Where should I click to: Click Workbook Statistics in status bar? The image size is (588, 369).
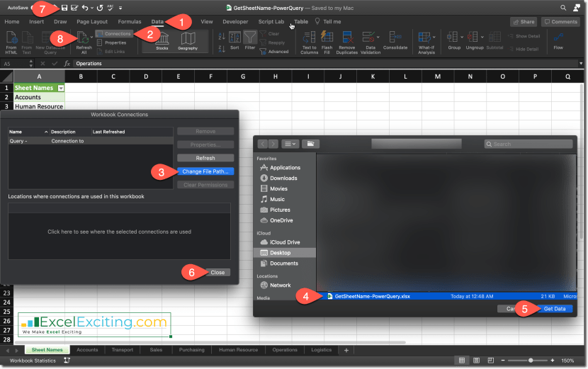coord(33,361)
